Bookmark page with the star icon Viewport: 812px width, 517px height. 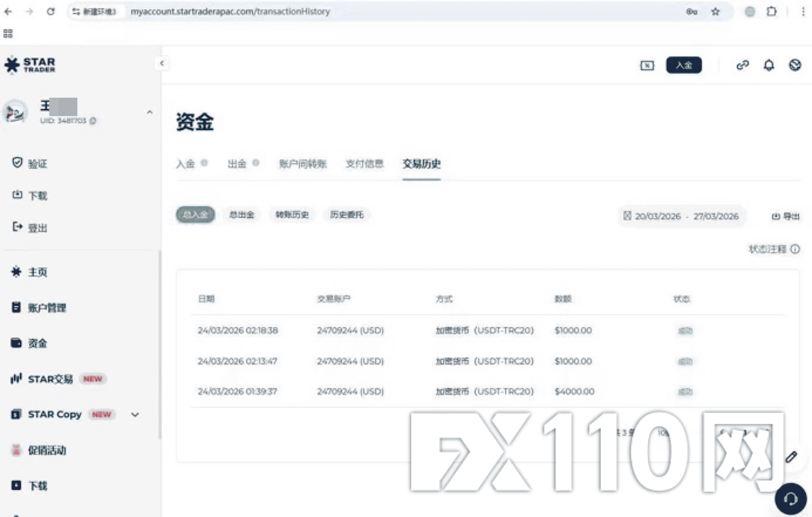tap(715, 12)
